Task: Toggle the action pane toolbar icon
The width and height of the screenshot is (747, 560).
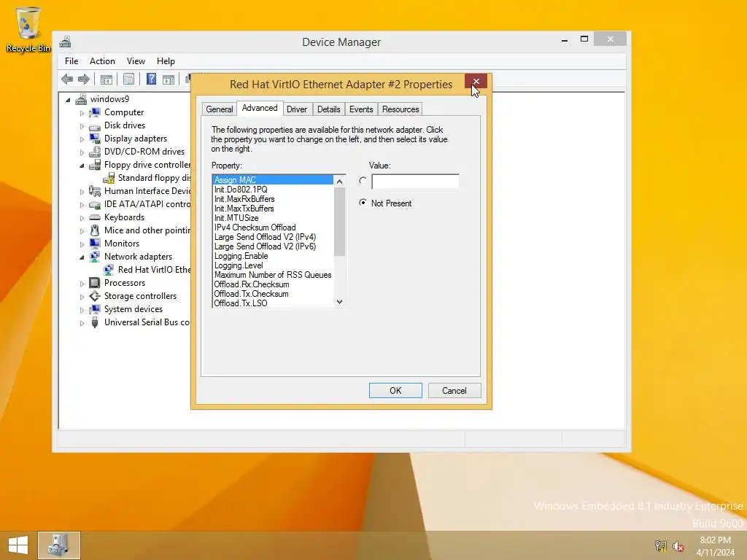Action: click(x=169, y=79)
